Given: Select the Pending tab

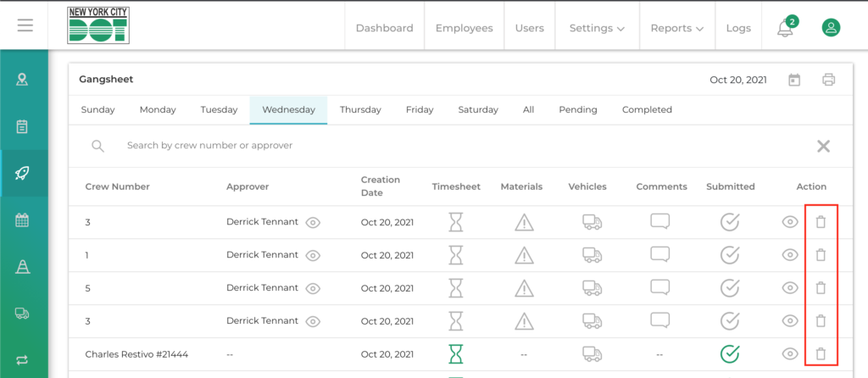Looking at the screenshot, I should click(578, 109).
